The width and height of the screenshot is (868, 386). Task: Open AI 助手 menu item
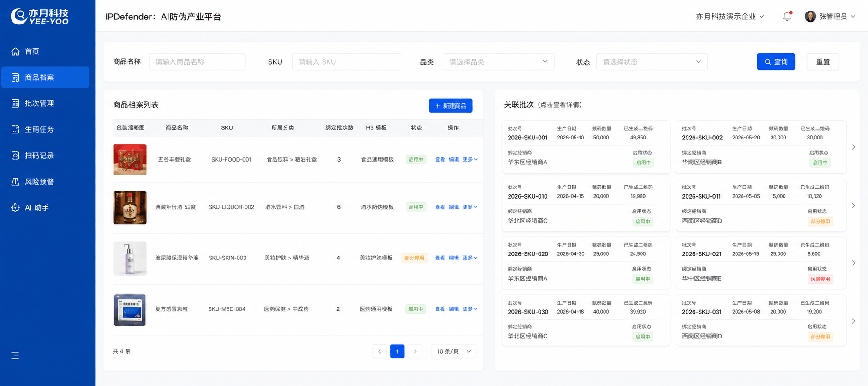[x=45, y=208]
